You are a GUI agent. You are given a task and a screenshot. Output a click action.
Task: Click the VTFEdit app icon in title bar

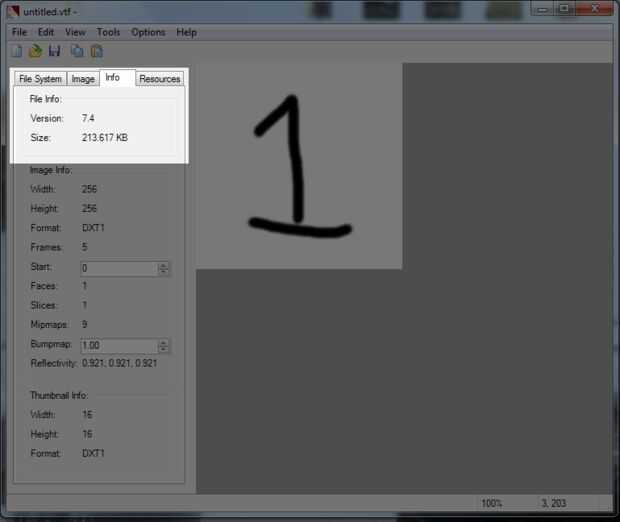point(13,11)
